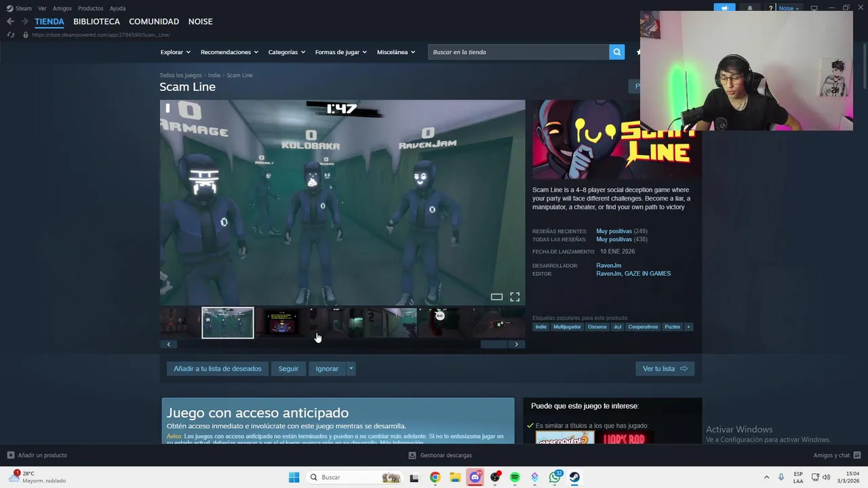This screenshot has width=868, height=488.
Task: Open the NOISE profile tab
Action: 200,22
